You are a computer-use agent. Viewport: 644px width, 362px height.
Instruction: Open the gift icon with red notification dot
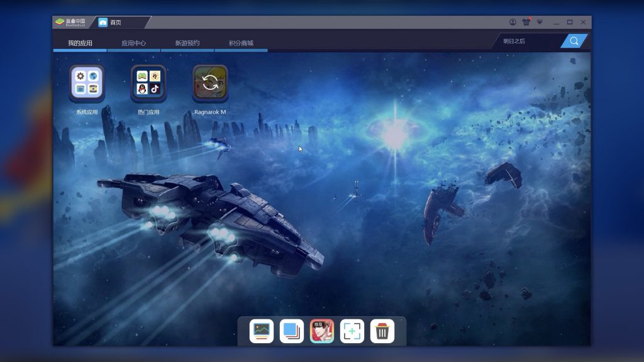click(x=526, y=22)
